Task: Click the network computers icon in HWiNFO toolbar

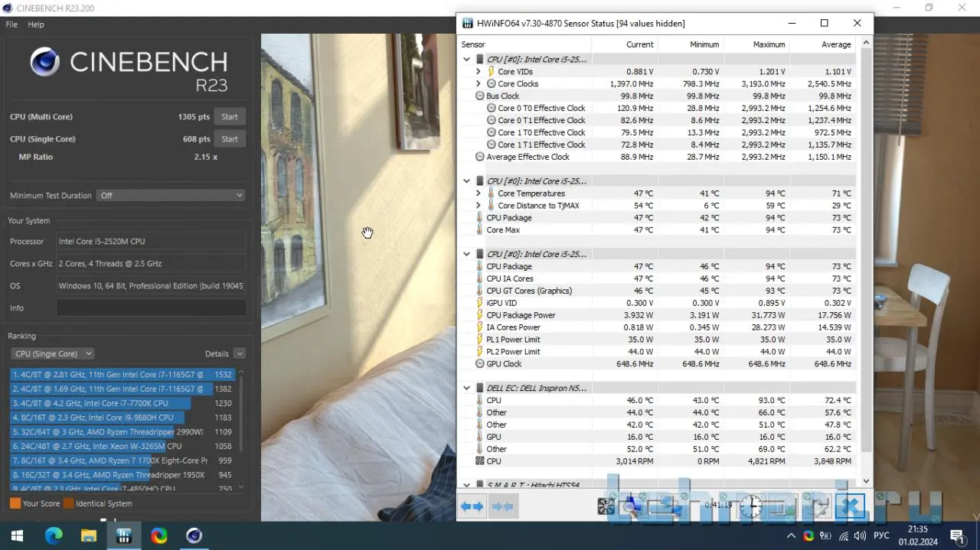Action: click(x=669, y=506)
